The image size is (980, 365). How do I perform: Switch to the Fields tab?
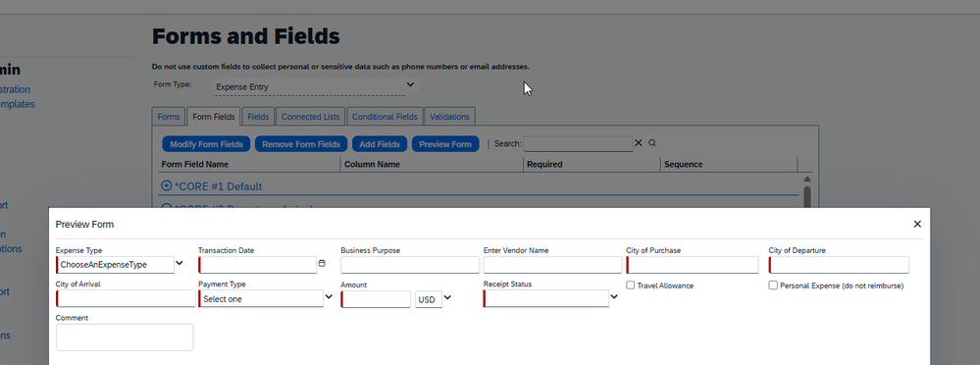coord(258,117)
